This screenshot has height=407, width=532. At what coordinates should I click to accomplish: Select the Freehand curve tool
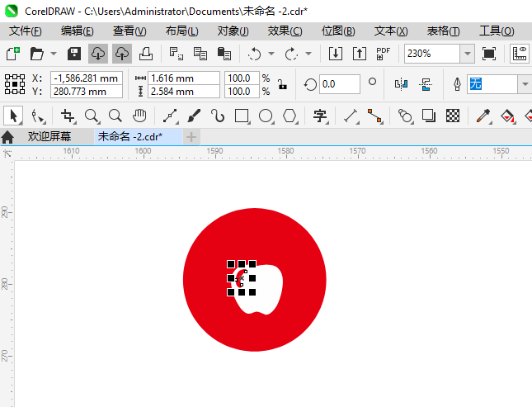[x=170, y=116]
